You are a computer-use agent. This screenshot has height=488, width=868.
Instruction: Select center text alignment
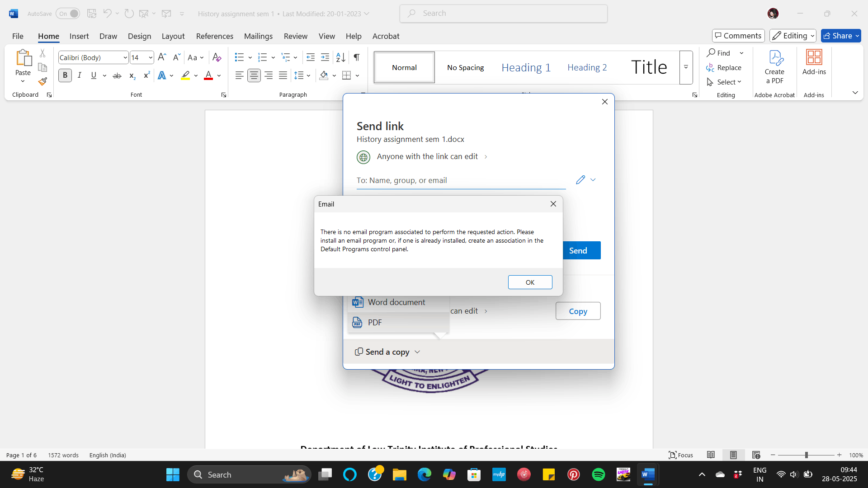pyautogui.click(x=254, y=75)
